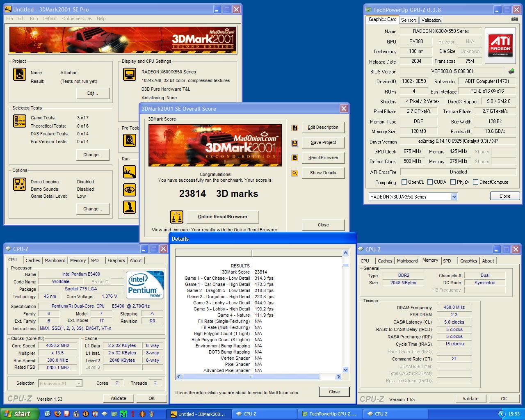Viewport: 525px width, 420px height.
Task: Click the Show Details button
Action: (323, 173)
